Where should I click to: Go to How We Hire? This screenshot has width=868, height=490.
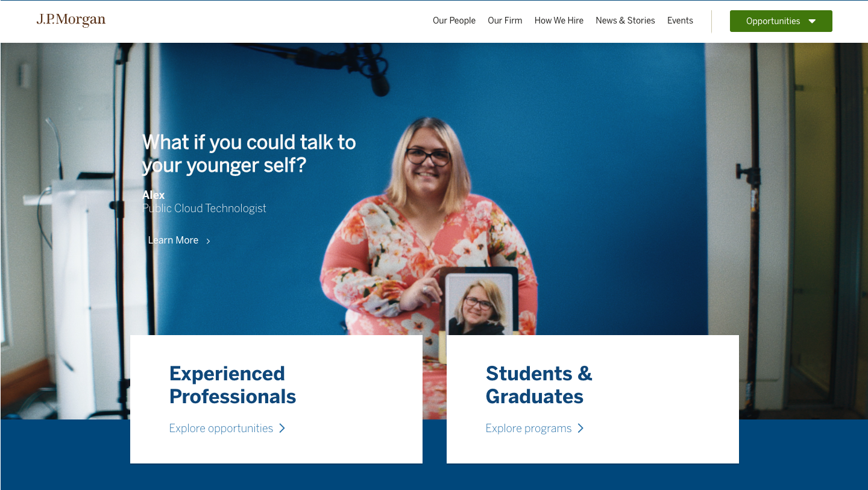(559, 20)
